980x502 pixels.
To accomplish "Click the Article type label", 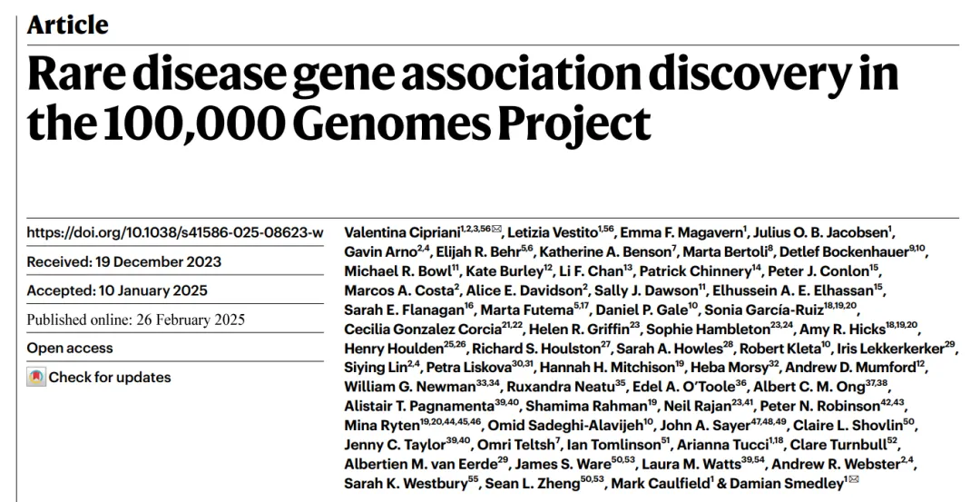I will click(x=68, y=25).
